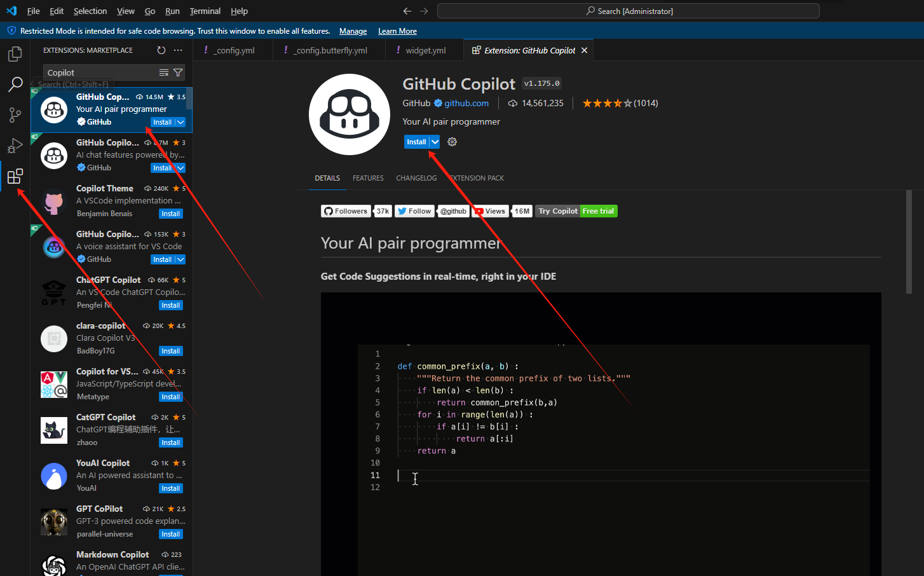
Task: Click the top Search [Administrator] command bar
Action: (628, 11)
